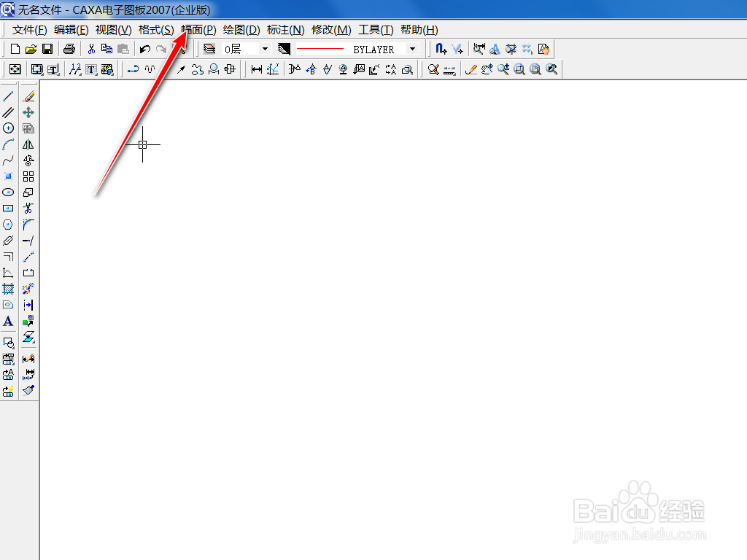This screenshot has height=560, width=747.
Task: Click the Open file folder icon
Action: [x=31, y=49]
